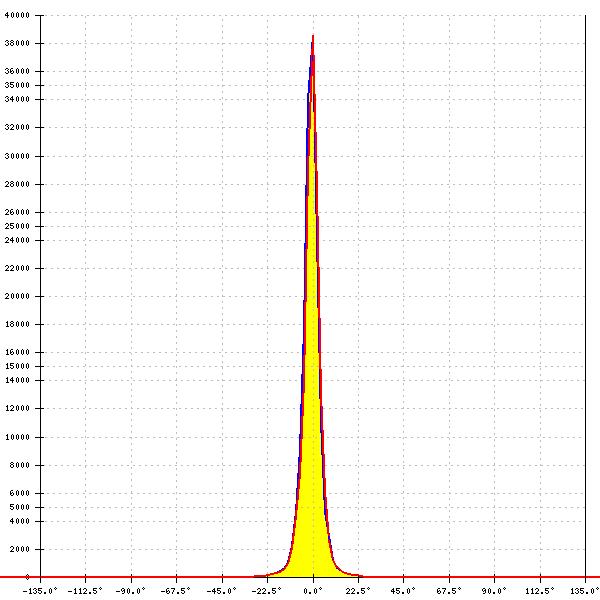Image resolution: width=600 pixels, height=600 pixels.
Task: Click the 28000 y-axis label
Action: pos(17,184)
